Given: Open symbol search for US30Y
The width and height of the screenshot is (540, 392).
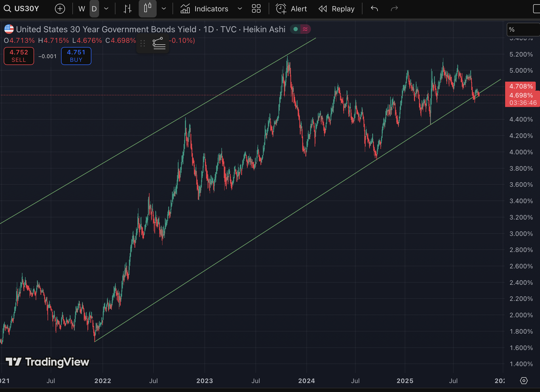Looking at the screenshot, I should (x=22, y=9).
